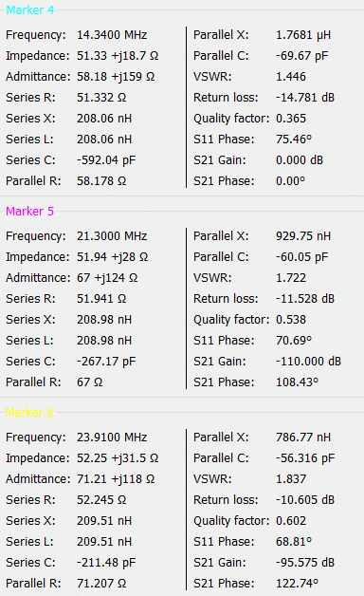Click Marker 4 Parallel X value 1.7681 µH
This screenshot has height=596, width=364.
tap(303, 35)
